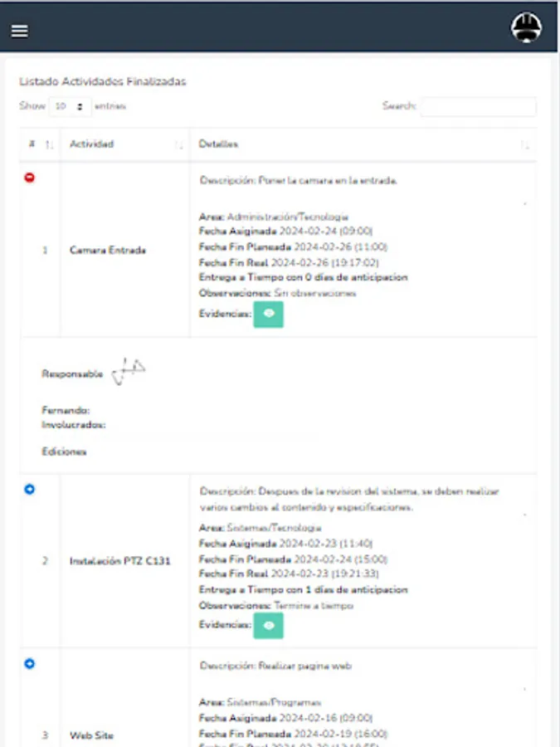Click the Ediciones link
This screenshot has width=560, height=747.
coord(65,451)
